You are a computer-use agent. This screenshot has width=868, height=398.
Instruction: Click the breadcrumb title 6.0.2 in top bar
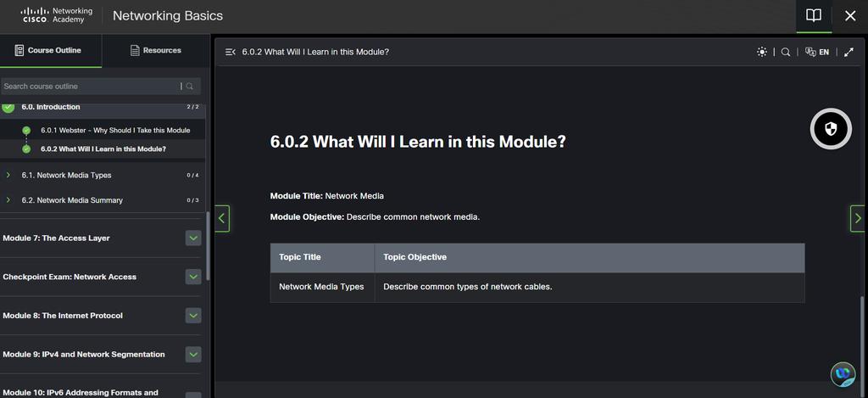pos(315,52)
